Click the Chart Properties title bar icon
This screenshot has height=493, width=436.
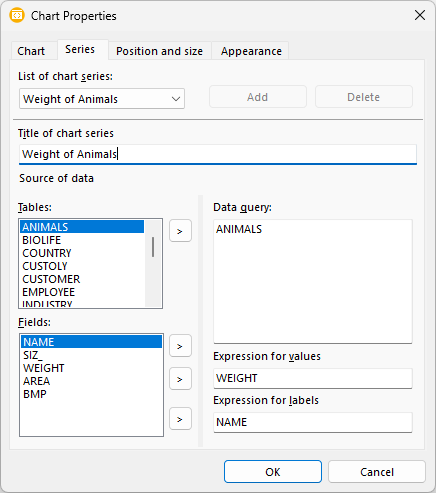(17, 15)
